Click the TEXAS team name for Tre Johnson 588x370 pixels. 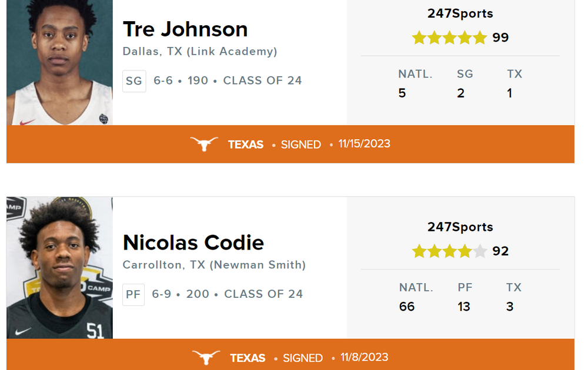click(246, 144)
